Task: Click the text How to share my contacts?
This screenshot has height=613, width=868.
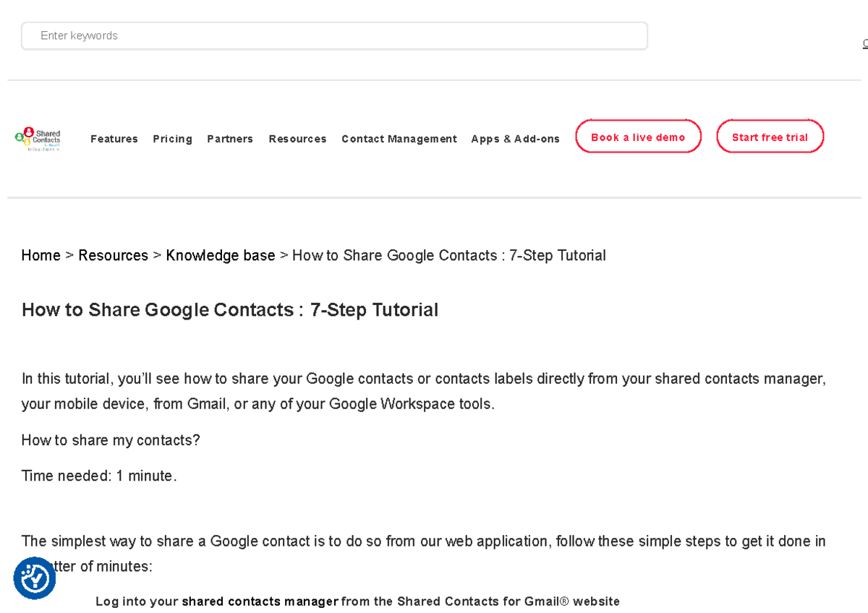Action: 111,440
